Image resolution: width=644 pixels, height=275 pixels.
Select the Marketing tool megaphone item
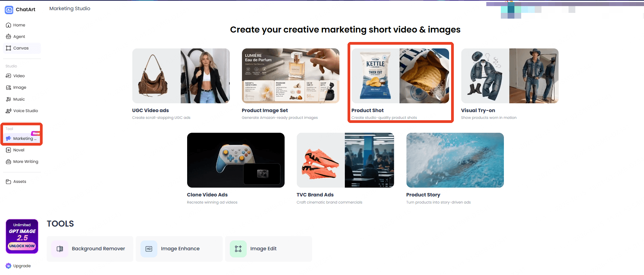click(22, 139)
